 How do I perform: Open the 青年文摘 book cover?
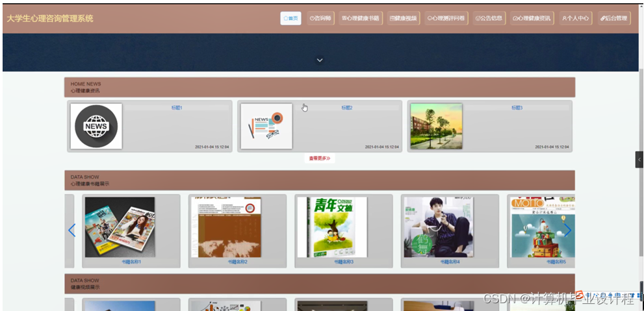332,227
